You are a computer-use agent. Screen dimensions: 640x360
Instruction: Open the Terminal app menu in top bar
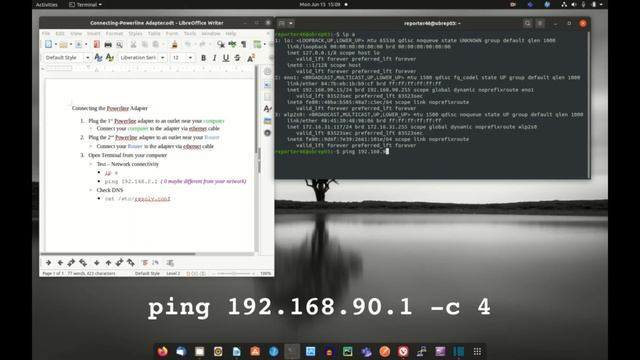pyautogui.click(x=85, y=4)
